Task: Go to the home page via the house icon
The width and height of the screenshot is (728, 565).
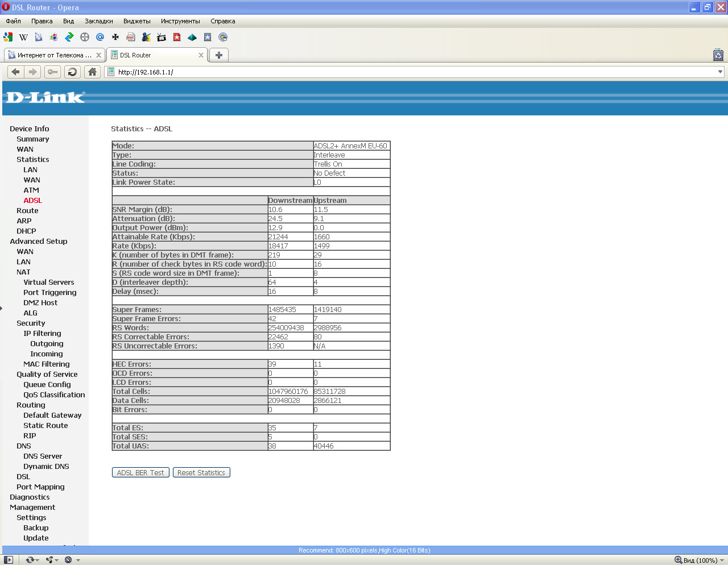Action: pos(92,72)
